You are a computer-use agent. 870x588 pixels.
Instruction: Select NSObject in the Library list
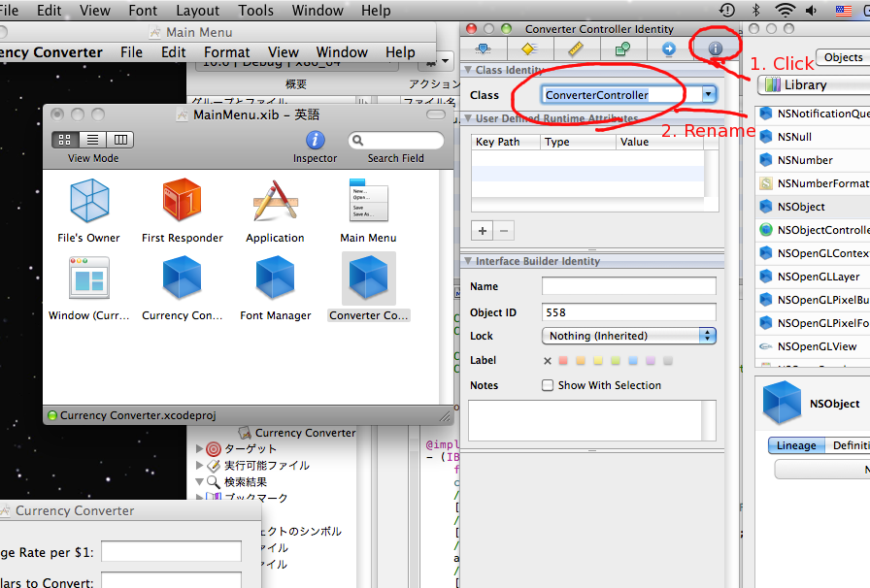tap(813, 207)
